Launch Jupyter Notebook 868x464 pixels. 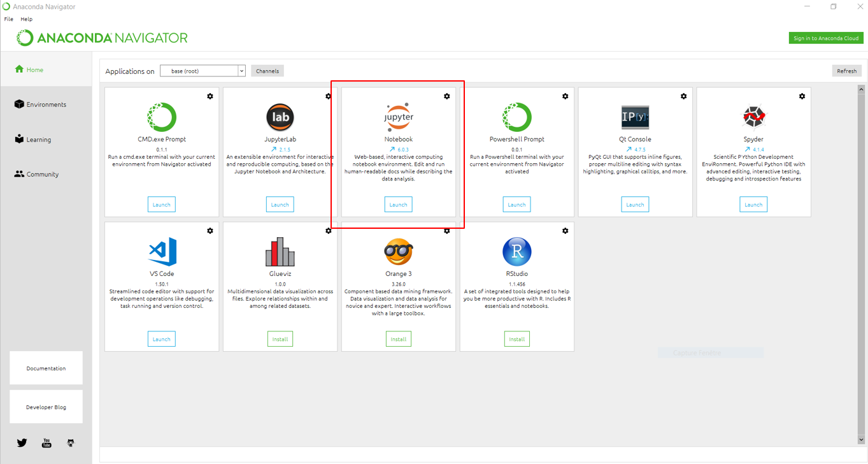coord(399,205)
